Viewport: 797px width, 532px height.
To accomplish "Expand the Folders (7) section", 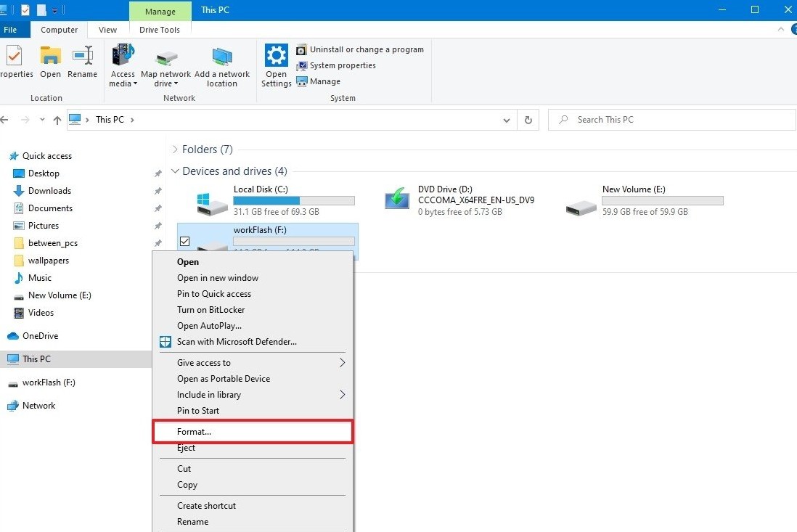I will click(x=175, y=150).
